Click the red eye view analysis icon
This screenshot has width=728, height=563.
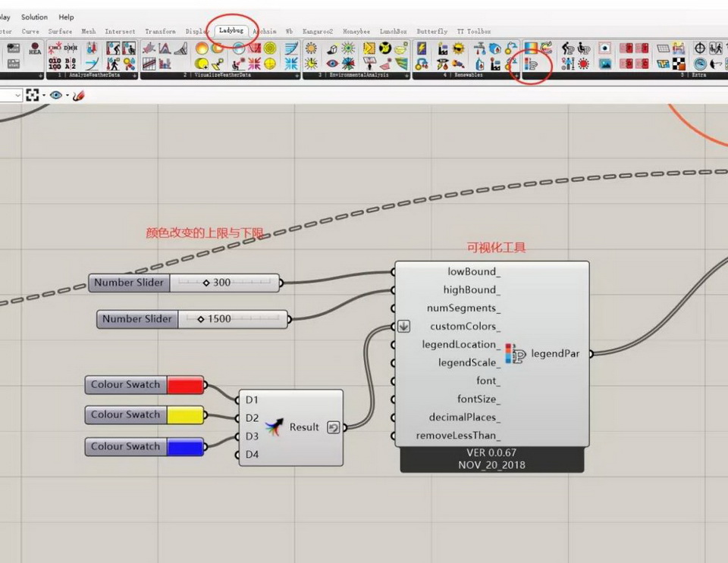[x=332, y=64]
